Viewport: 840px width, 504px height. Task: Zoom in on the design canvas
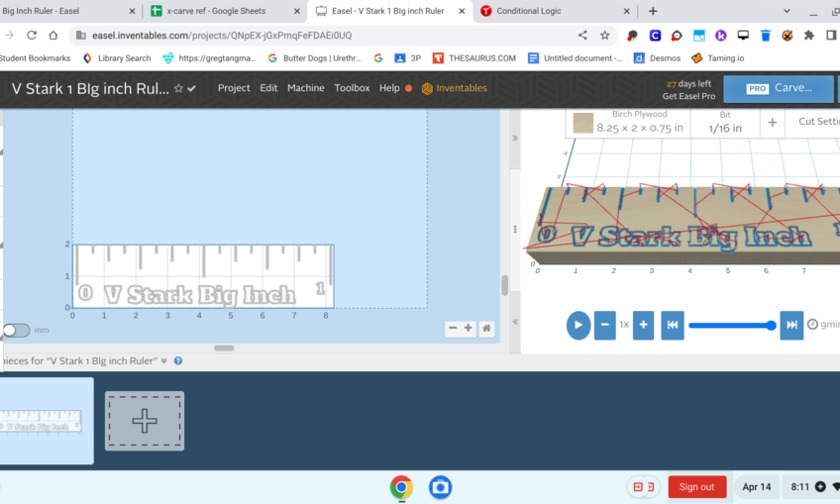[x=469, y=329]
